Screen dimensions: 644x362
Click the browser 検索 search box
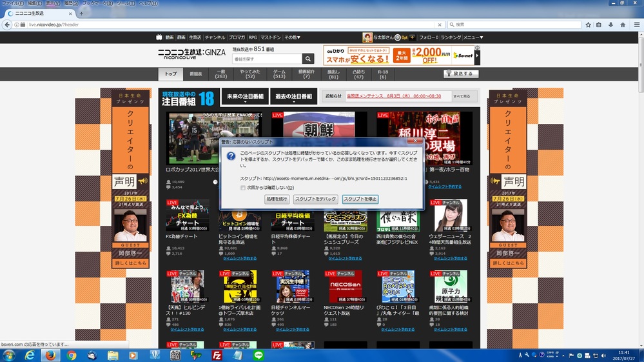tap(514, 25)
